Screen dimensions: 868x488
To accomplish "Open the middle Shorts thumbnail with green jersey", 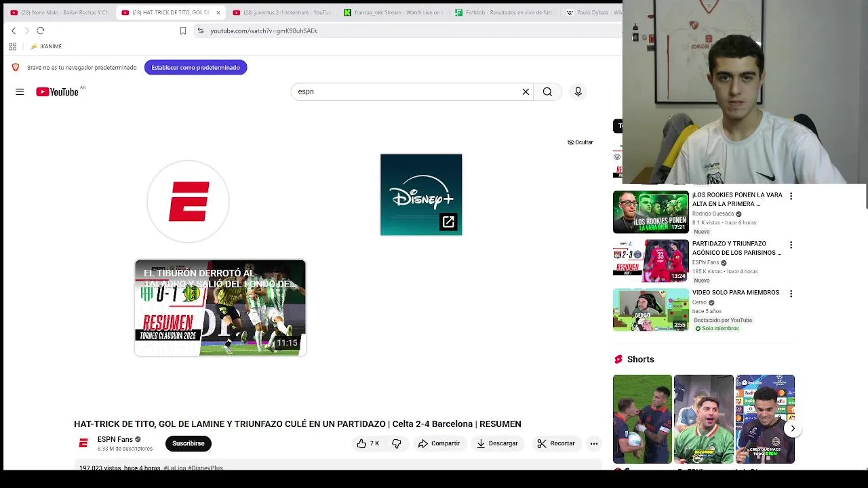I will tap(703, 419).
